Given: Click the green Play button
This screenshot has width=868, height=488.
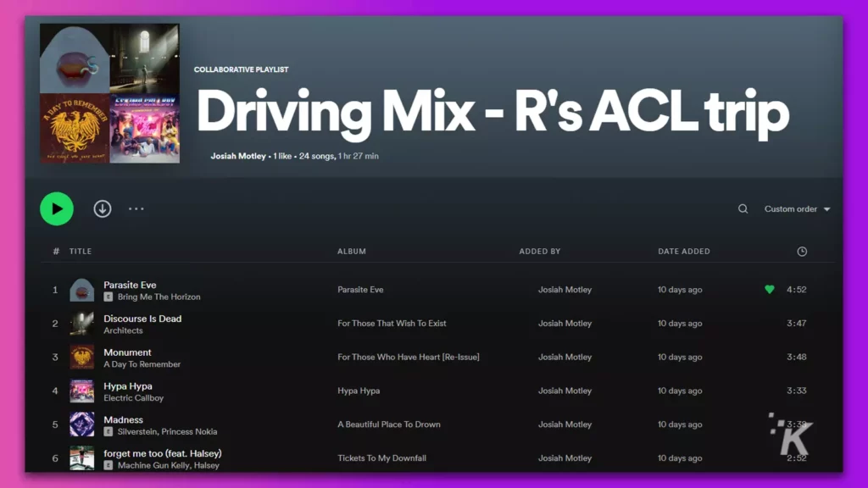Looking at the screenshot, I should tap(56, 208).
